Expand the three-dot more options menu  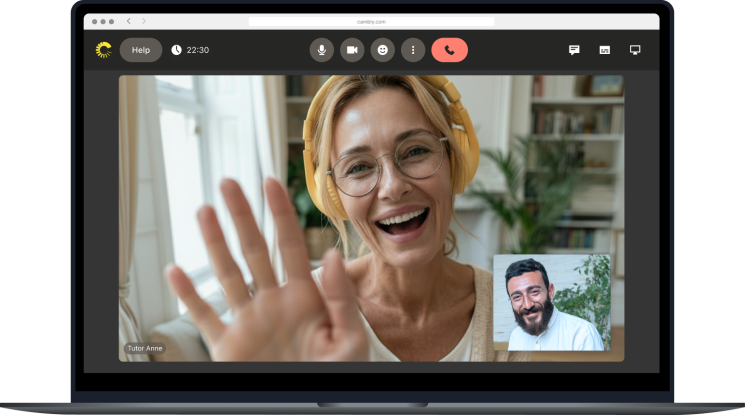point(413,50)
